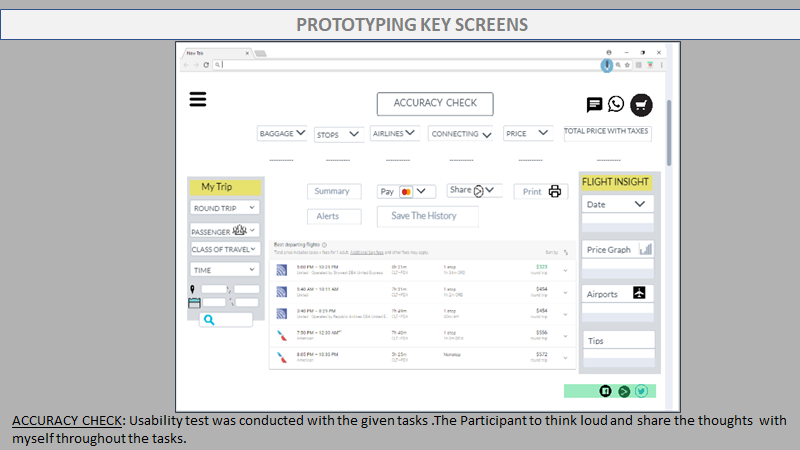800x450 pixels.
Task: Click the airplane icon beside Airports
Action: tap(639, 294)
